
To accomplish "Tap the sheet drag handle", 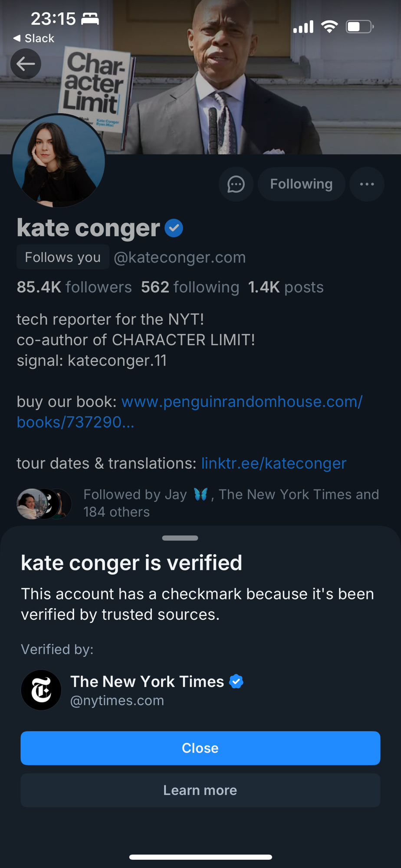I will pos(180,538).
